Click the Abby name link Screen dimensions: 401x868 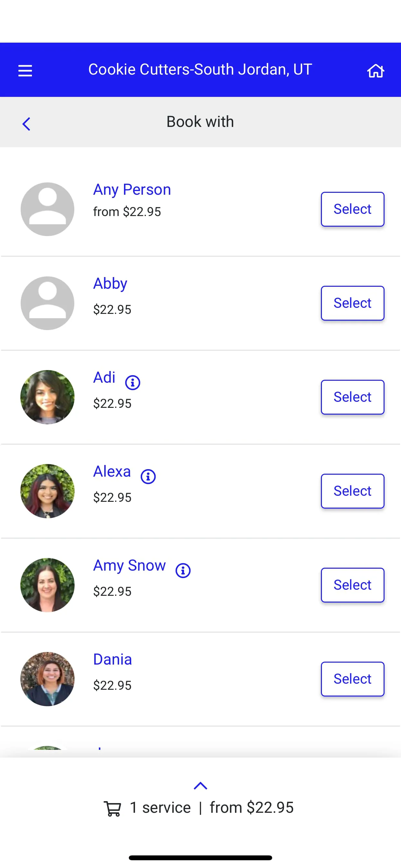[x=110, y=284]
